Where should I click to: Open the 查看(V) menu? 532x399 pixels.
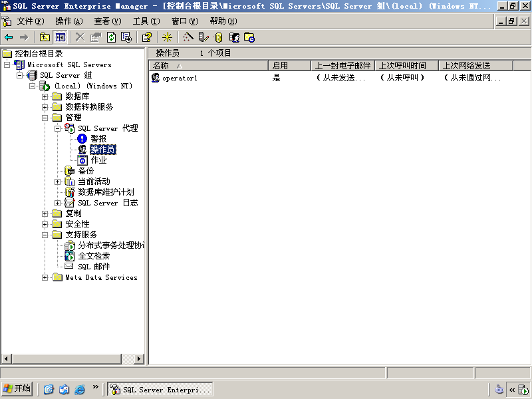[108, 21]
